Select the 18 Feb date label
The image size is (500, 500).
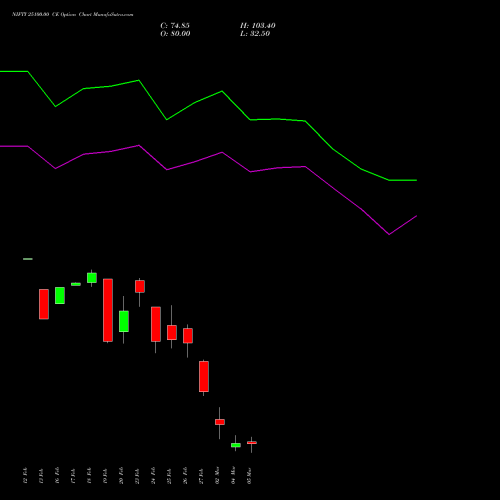point(89,476)
